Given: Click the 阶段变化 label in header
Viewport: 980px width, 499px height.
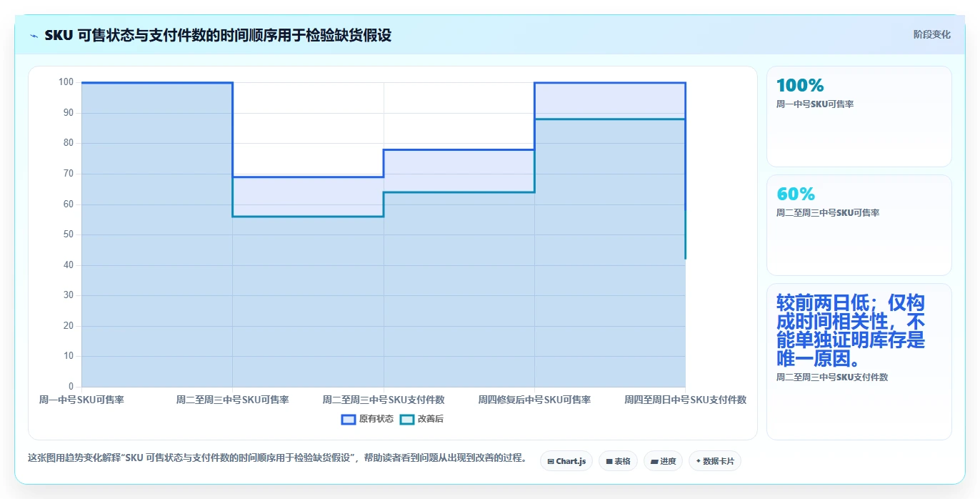Looking at the screenshot, I should coord(931,34).
